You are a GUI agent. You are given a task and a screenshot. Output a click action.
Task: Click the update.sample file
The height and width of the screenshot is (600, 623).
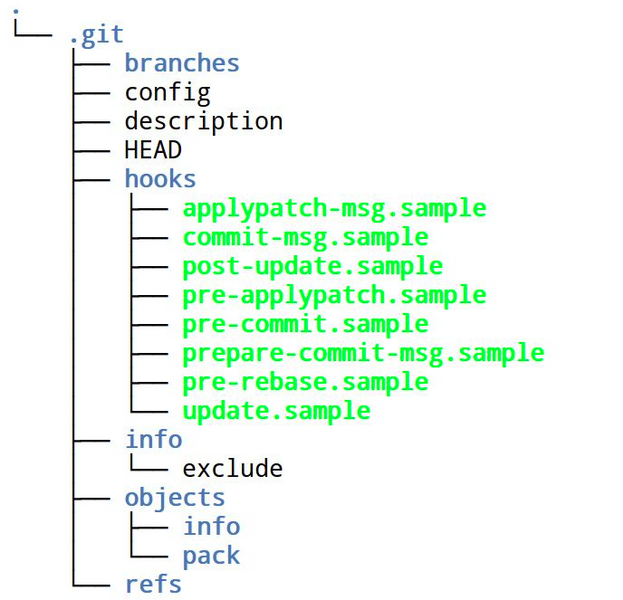277,412
